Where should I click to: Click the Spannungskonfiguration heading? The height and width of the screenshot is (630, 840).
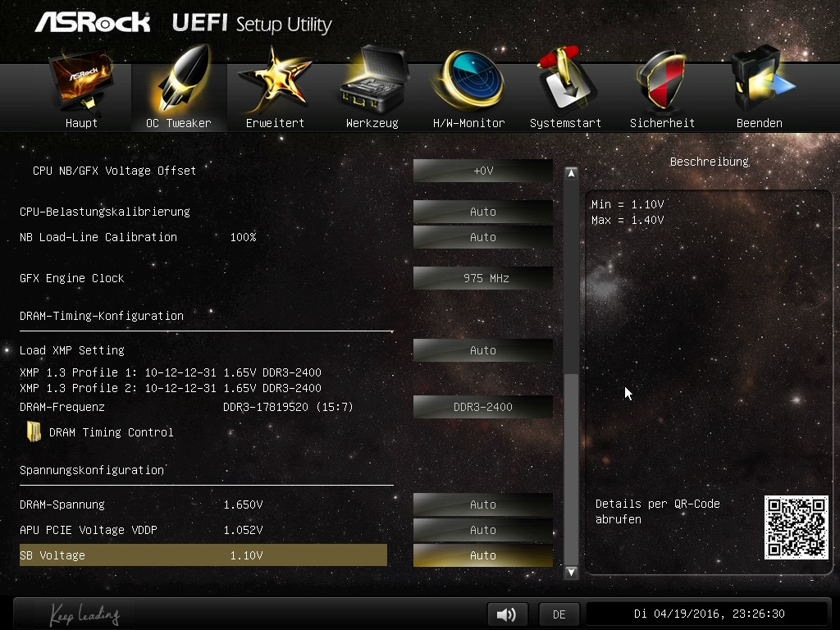pyautogui.click(x=92, y=470)
